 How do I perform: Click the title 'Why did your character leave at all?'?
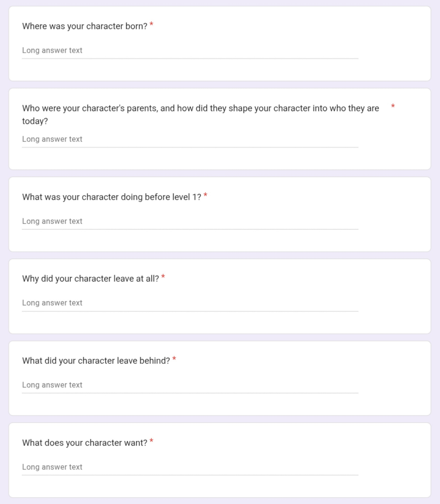tap(90, 279)
